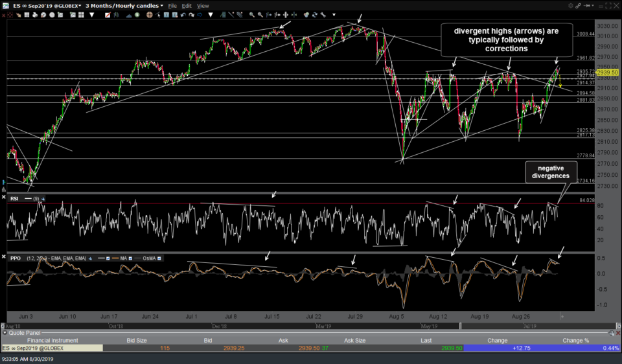Click the blue right-arrow icon
Screen dimensions: 622x364
(x=200, y=15)
